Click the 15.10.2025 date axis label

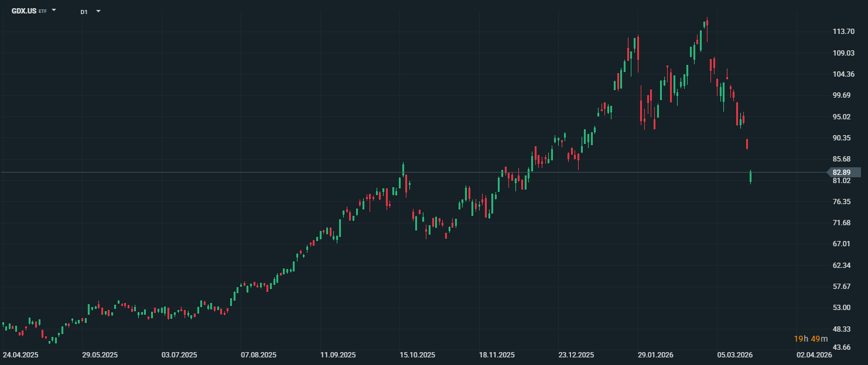pyautogui.click(x=417, y=355)
